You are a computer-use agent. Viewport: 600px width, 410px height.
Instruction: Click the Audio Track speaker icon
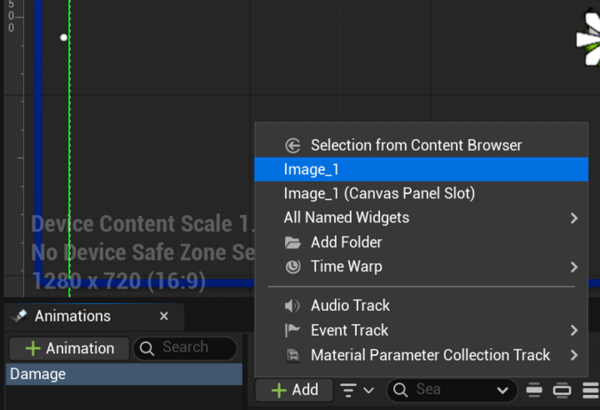pyautogui.click(x=292, y=305)
